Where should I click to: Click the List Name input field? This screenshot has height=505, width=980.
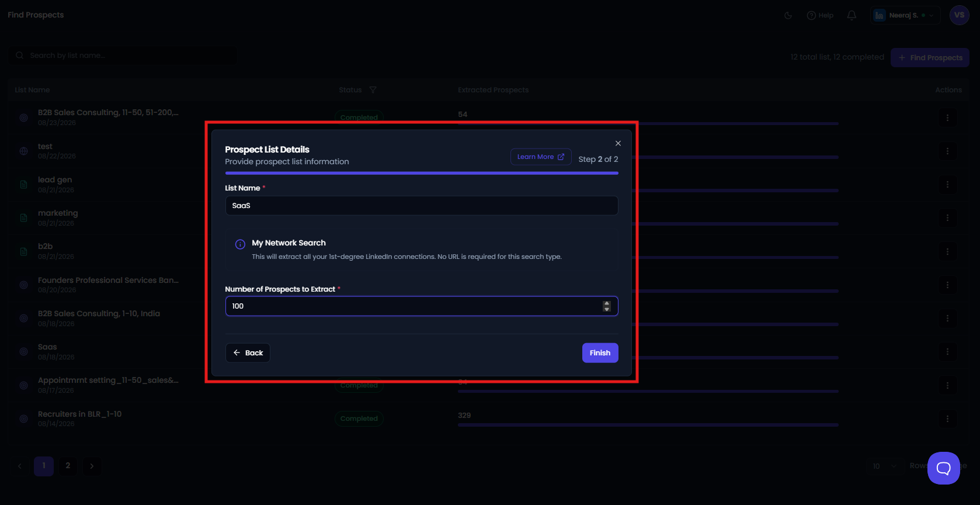coord(422,206)
